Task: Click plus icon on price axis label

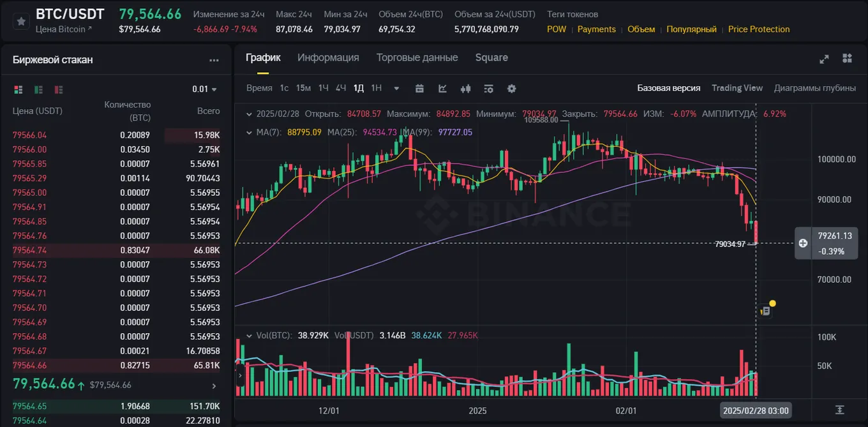Action: coord(803,243)
